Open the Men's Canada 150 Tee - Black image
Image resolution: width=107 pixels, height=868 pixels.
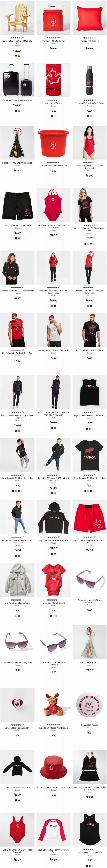click(x=90, y=330)
